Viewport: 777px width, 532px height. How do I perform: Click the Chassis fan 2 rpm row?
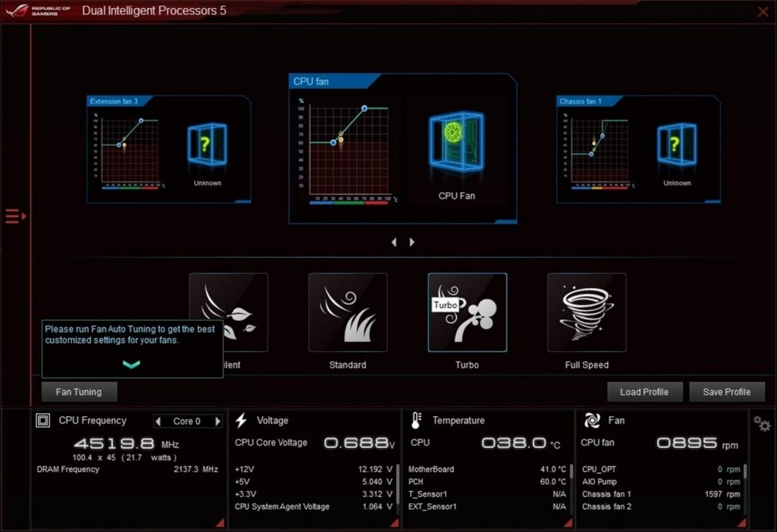[661, 506]
